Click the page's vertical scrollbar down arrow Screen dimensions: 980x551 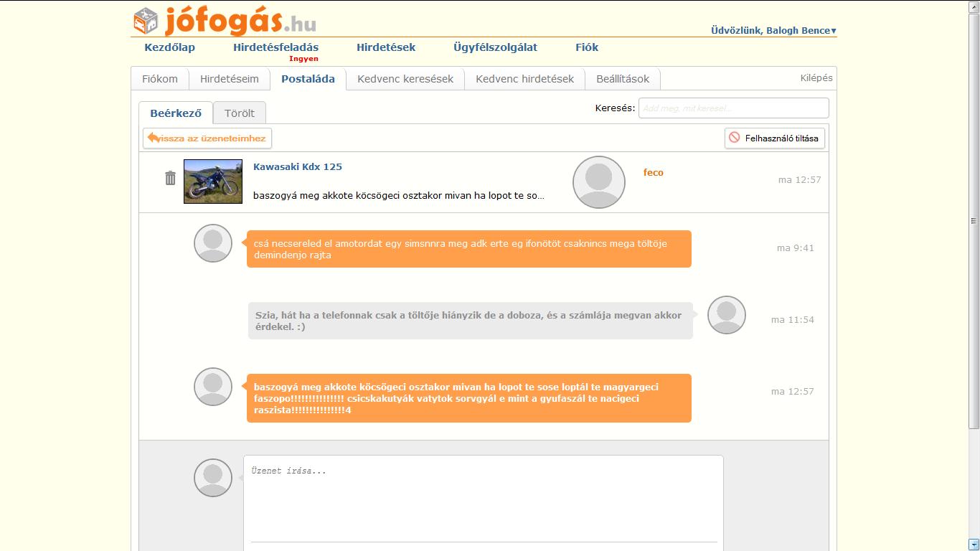tap(974, 545)
